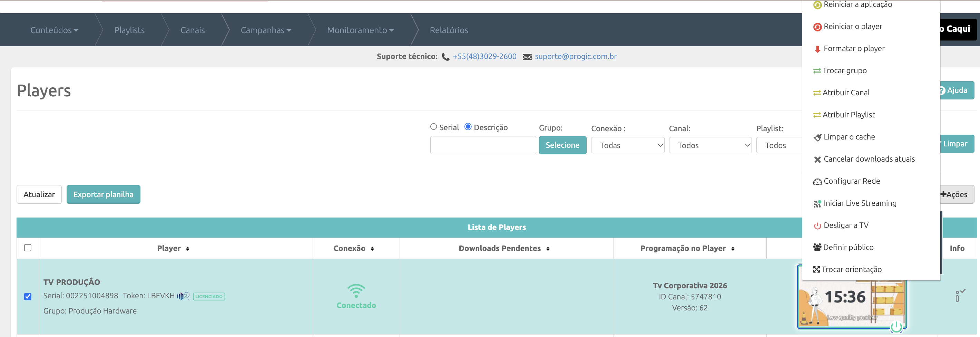Expand the Monitoramento navigation dropdown
Viewport: 980px width, 337px height.
[x=360, y=30]
